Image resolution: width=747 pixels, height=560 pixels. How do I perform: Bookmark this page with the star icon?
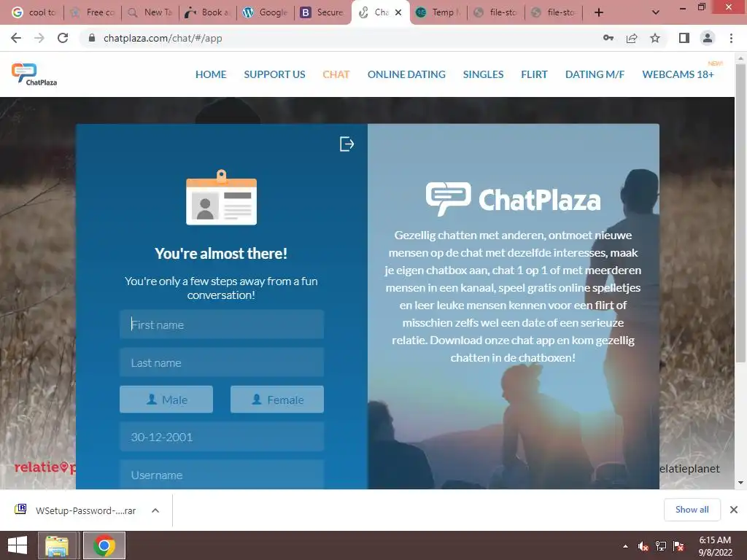pyautogui.click(x=655, y=38)
